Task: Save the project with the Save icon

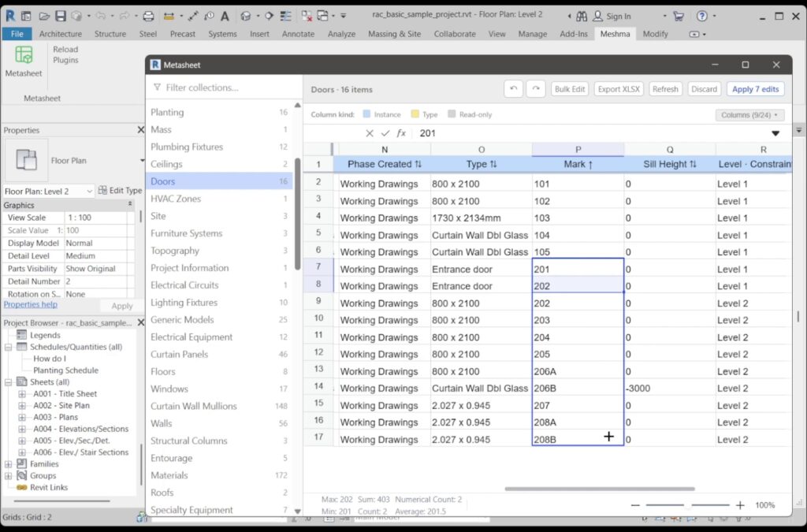Action: [61, 16]
